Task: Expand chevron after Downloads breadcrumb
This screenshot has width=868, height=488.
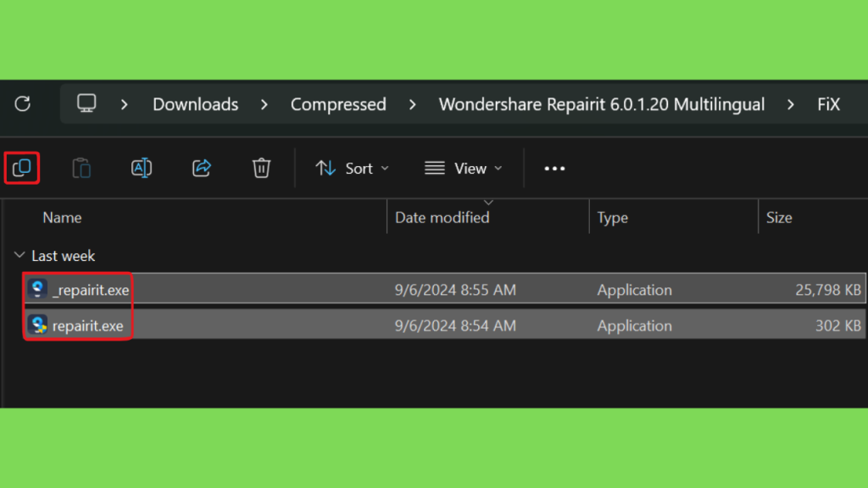Action: [x=264, y=104]
